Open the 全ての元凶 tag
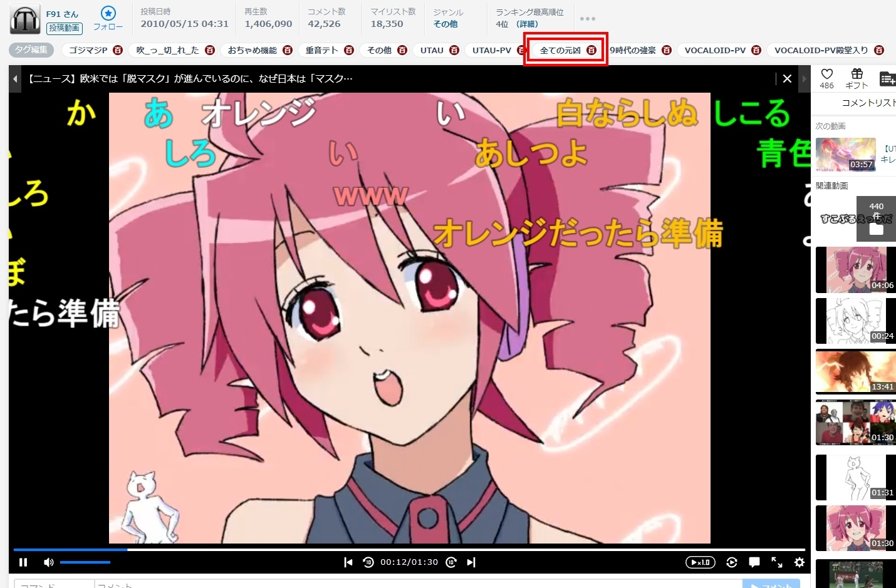 pyautogui.click(x=560, y=50)
